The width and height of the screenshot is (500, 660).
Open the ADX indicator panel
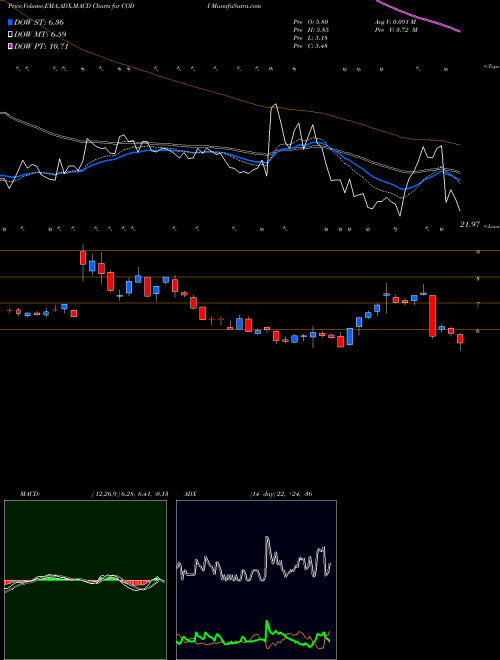click(x=256, y=580)
